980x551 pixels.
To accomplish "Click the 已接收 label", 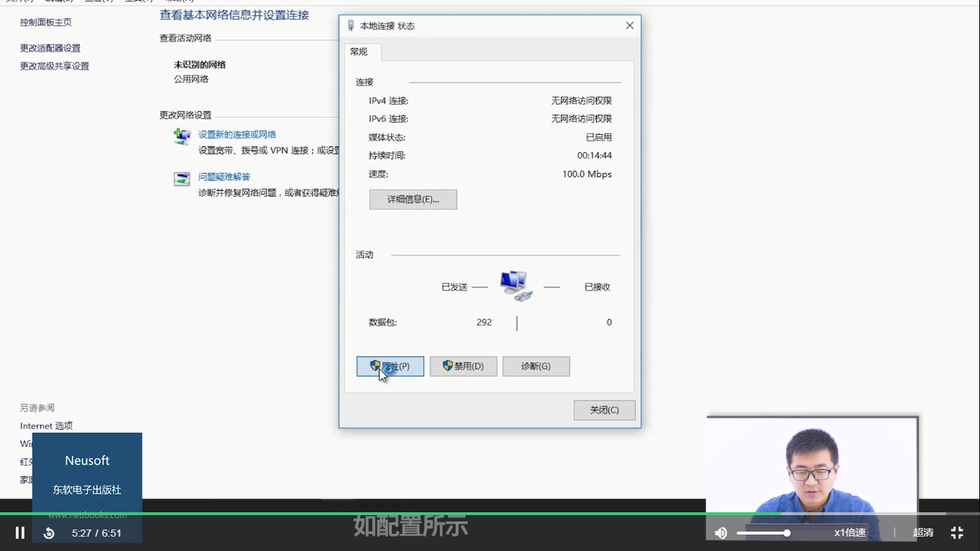I will tap(598, 287).
